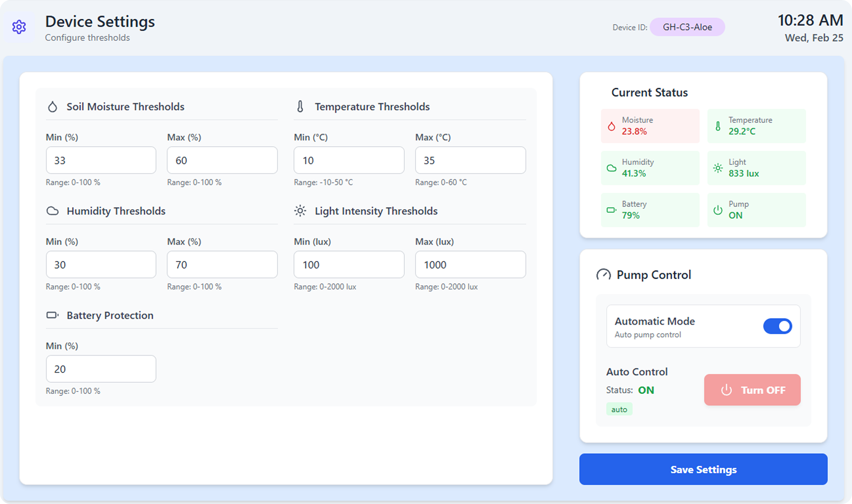This screenshot has height=504, width=852.
Task: Edit the Battery Protection Min field
Action: (101, 369)
